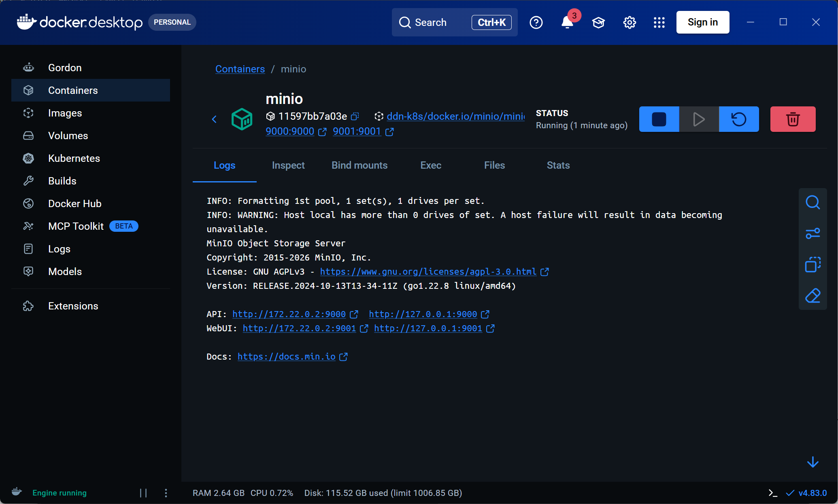The width and height of the screenshot is (838, 504).
Task: Open log search magnifier icon
Action: [x=812, y=202]
